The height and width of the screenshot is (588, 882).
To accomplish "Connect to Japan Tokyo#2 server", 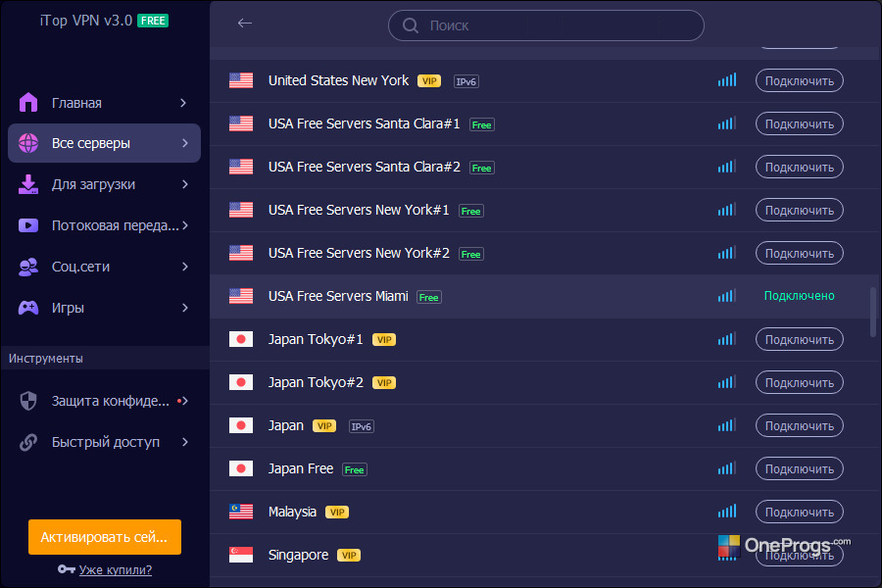I will pyautogui.click(x=800, y=382).
